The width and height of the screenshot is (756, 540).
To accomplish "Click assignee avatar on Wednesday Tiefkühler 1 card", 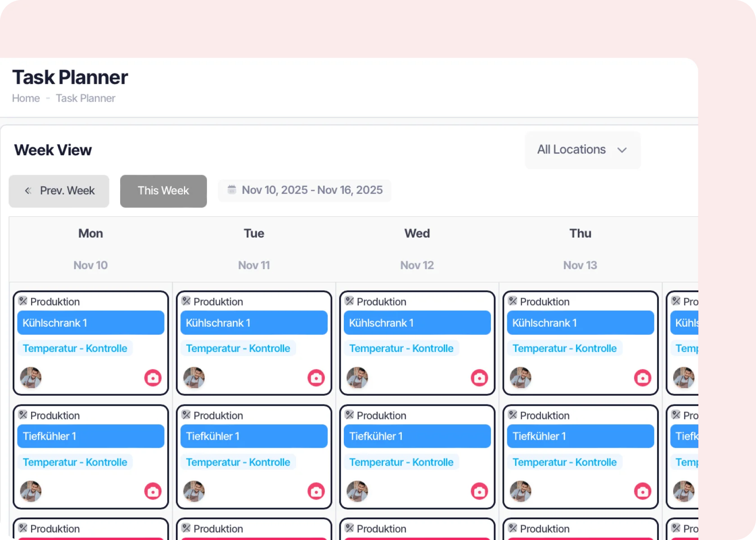I will click(x=357, y=491).
